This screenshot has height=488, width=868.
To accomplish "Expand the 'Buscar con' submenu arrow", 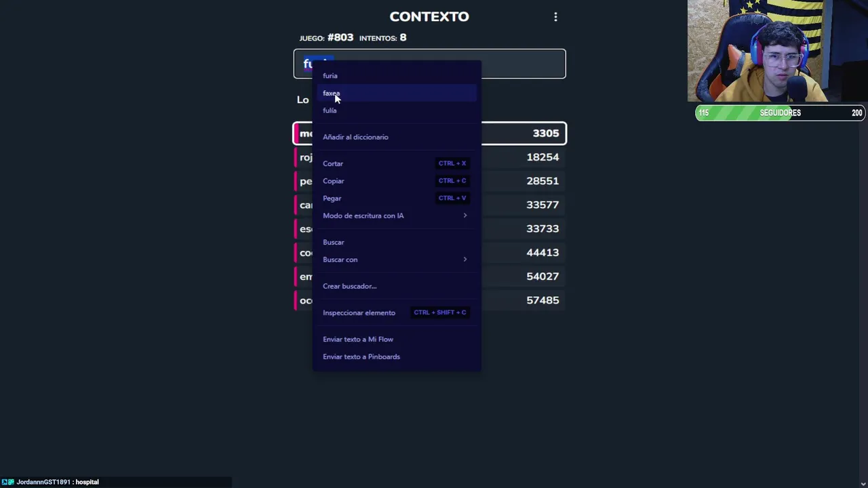I will point(465,260).
